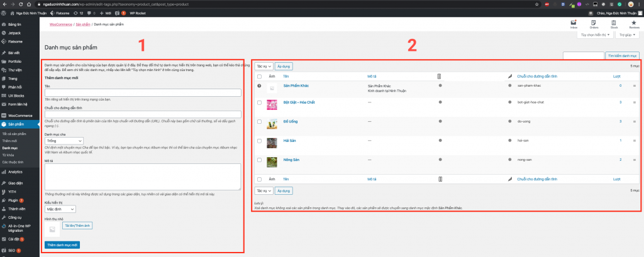Open Chrome three-dot menu
The image size is (644, 257).
[640, 4]
